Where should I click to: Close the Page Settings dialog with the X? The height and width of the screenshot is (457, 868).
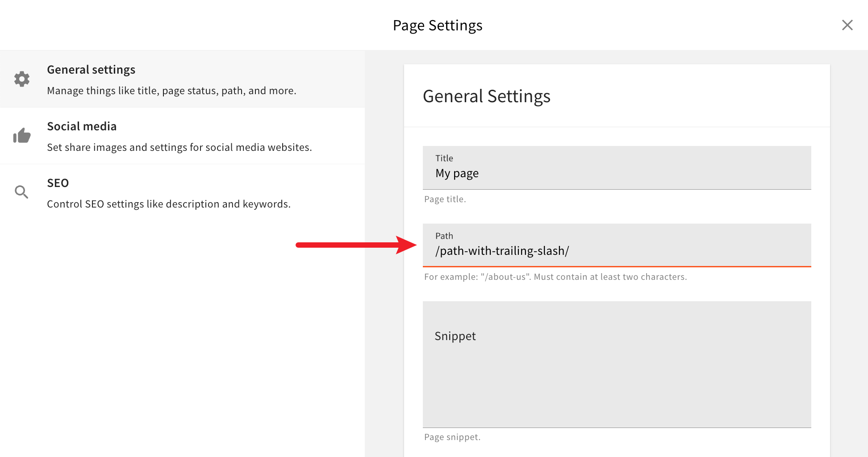847,25
